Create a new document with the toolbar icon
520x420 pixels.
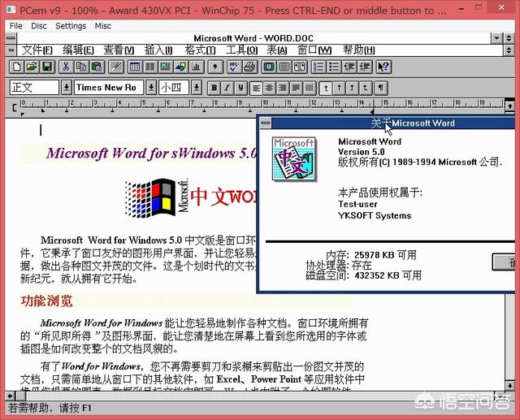[x=16, y=67]
